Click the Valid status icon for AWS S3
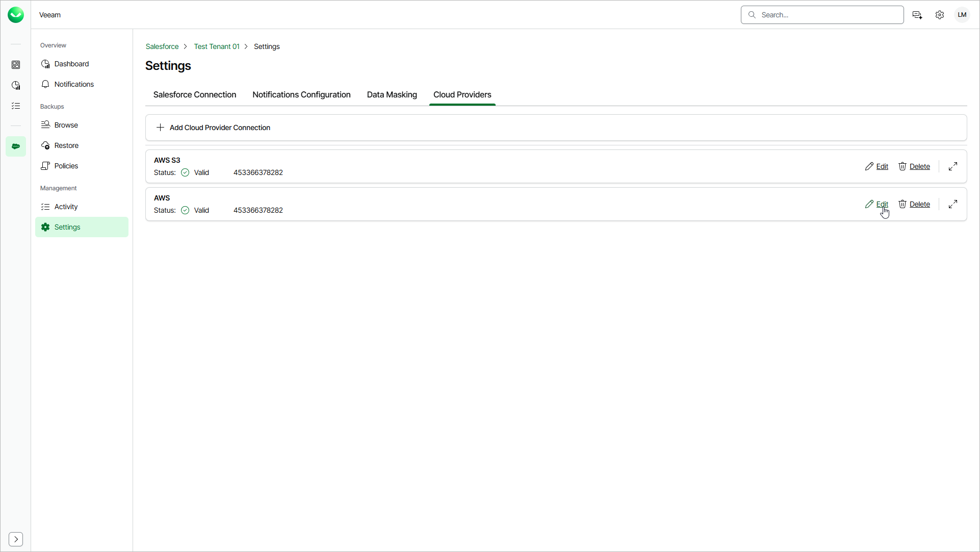The image size is (980, 552). [x=185, y=172]
